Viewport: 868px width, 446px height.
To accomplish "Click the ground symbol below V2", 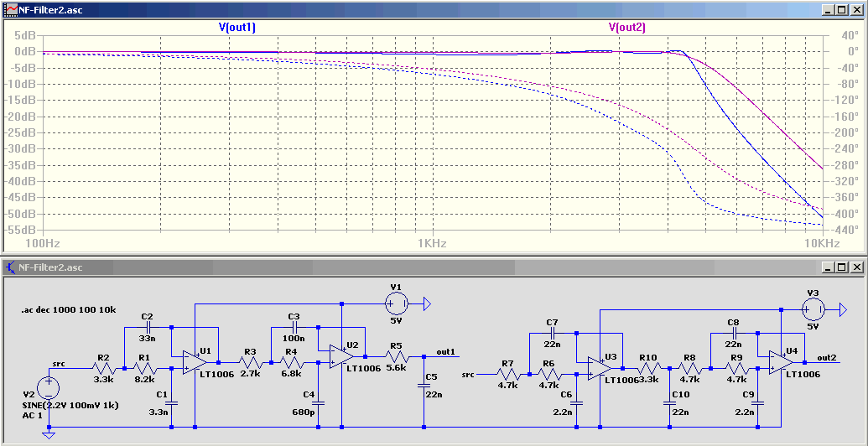I will coord(49,433).
